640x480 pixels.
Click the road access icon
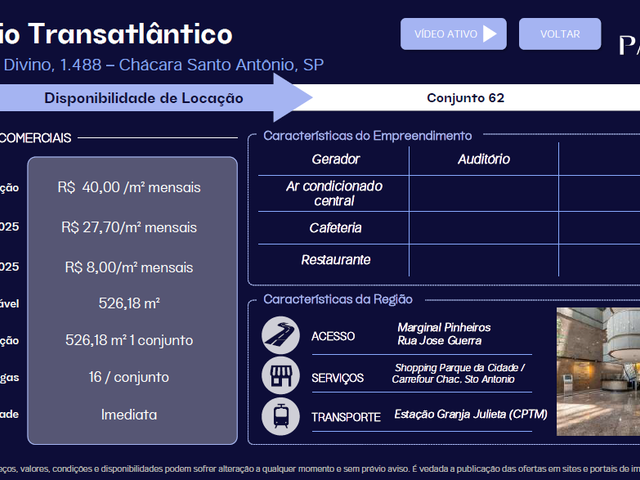(281, 335)
